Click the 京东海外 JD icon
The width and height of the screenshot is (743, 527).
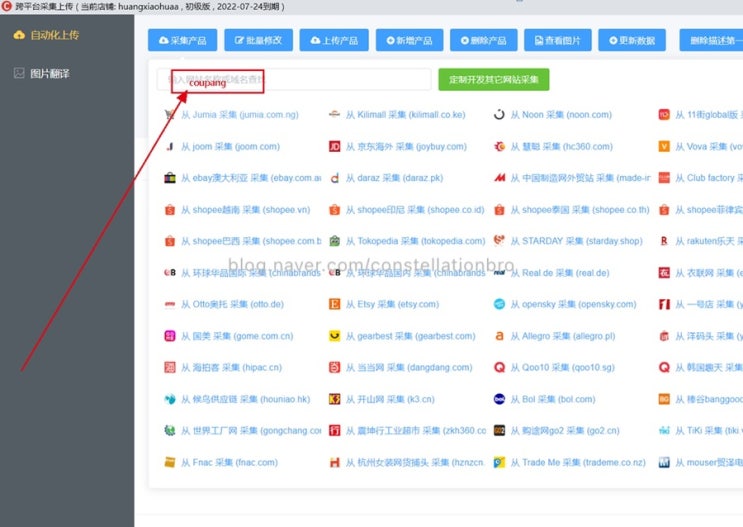(335, 146)
